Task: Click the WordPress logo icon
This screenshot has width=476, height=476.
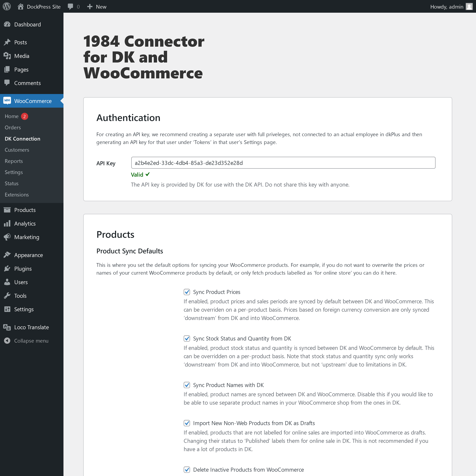Action: (7, 7)
